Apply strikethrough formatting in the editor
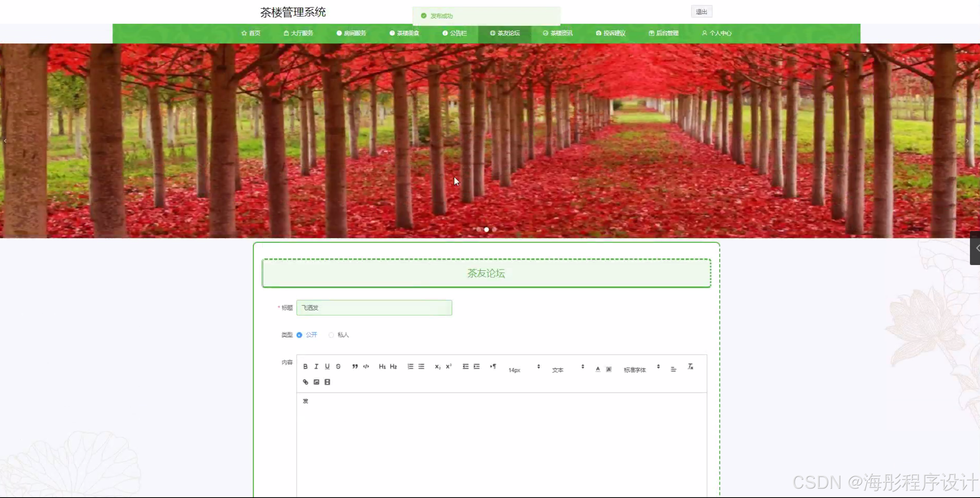The height and width of the screenshot is (498, 980). [338, 366]
